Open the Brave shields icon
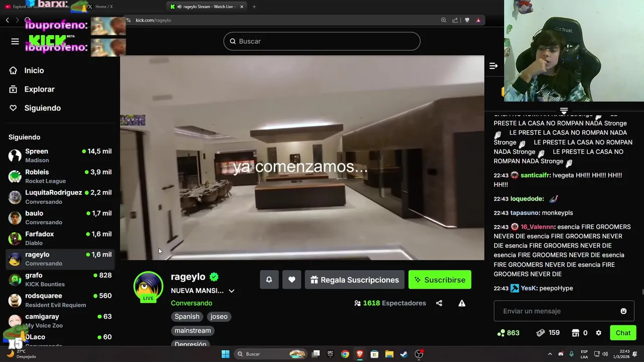Viewport: 644px width, 362px height. tap(467, 20)
